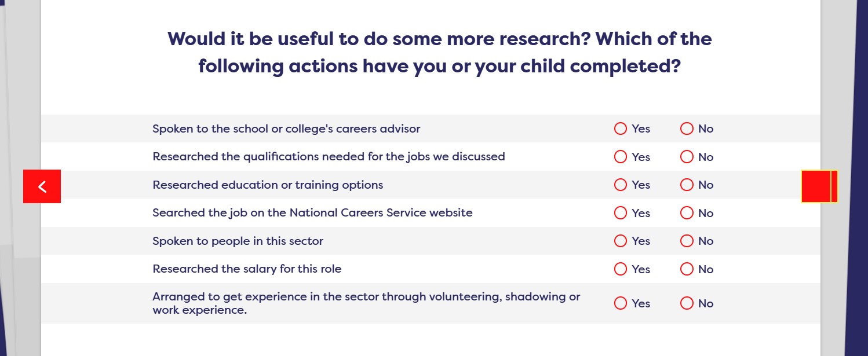Choose Yes for researched the salary

tap(621, 269)
